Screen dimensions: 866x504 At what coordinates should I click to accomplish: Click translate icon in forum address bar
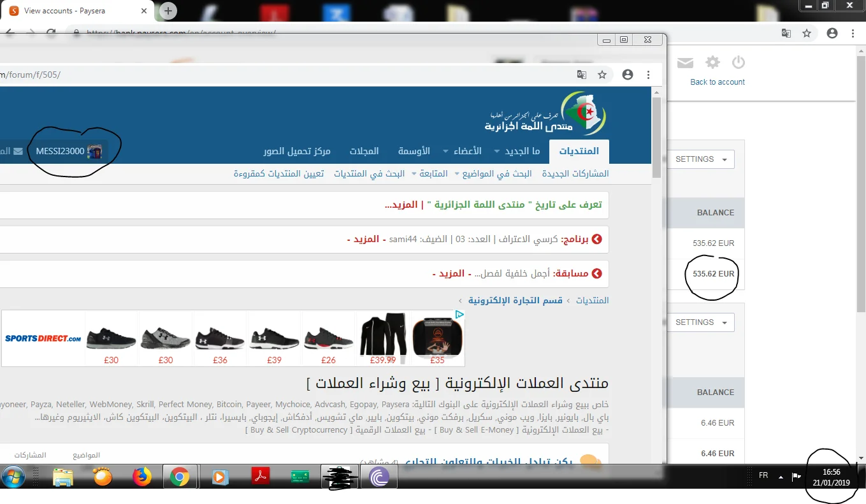point(581,75)
